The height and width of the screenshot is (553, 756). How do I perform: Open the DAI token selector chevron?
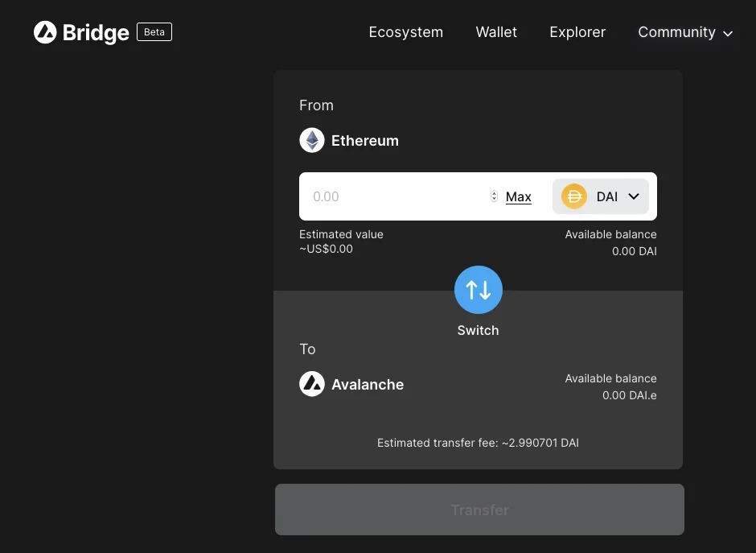point(633,196)
